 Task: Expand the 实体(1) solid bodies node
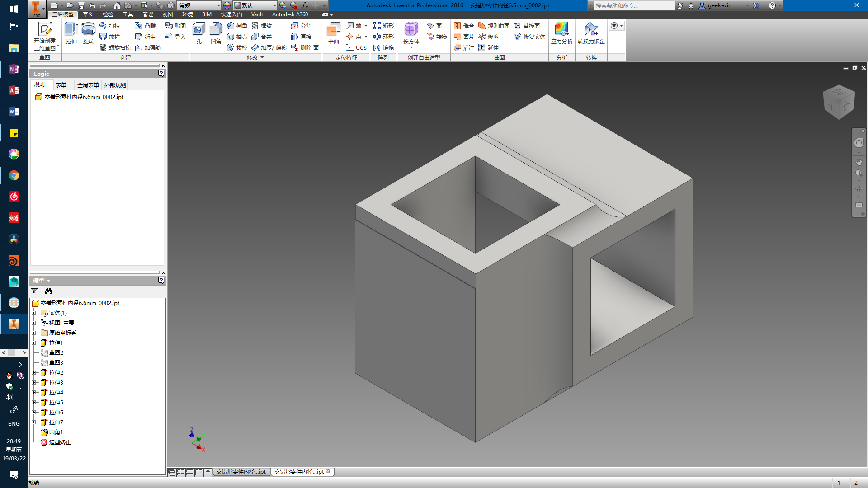pyautogui.click(x=34, y=313)
